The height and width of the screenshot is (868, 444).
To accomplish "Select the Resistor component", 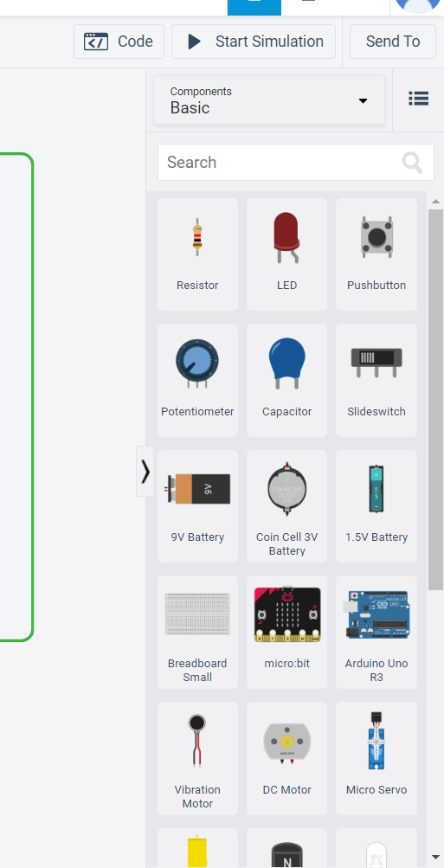I will point(197,254).
